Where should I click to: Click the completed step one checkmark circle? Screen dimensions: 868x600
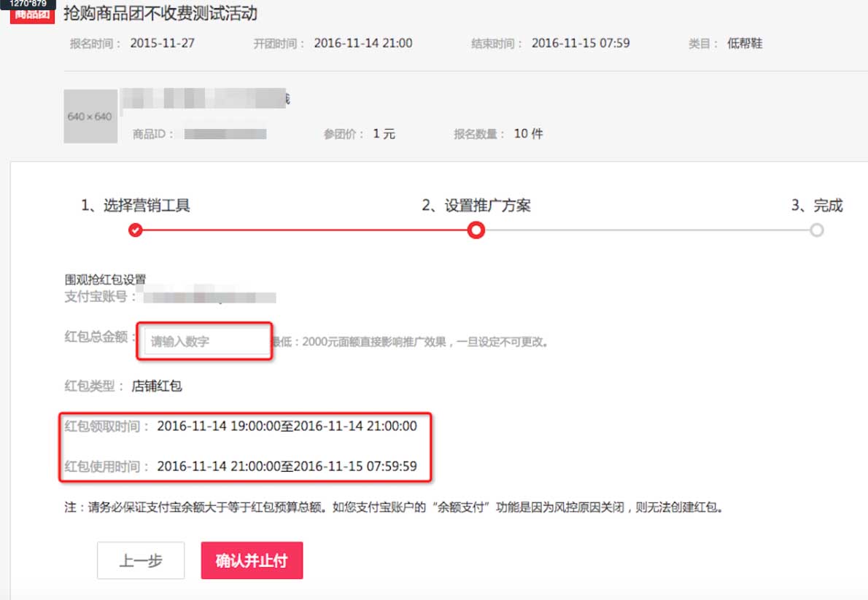click(135, 230)
